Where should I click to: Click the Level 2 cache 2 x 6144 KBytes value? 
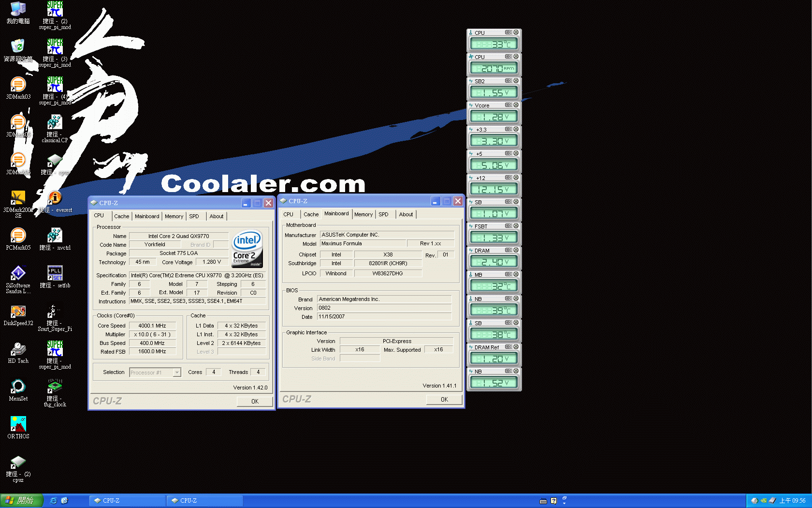[241, 343]
